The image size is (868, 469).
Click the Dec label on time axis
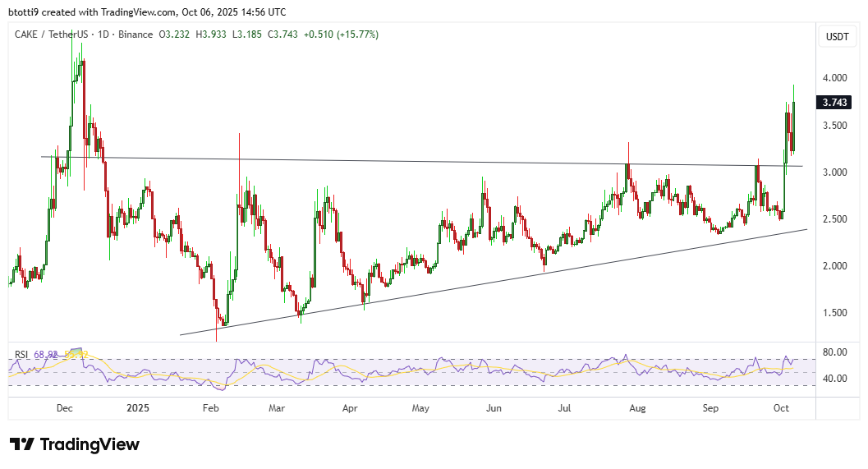point(66,407)
